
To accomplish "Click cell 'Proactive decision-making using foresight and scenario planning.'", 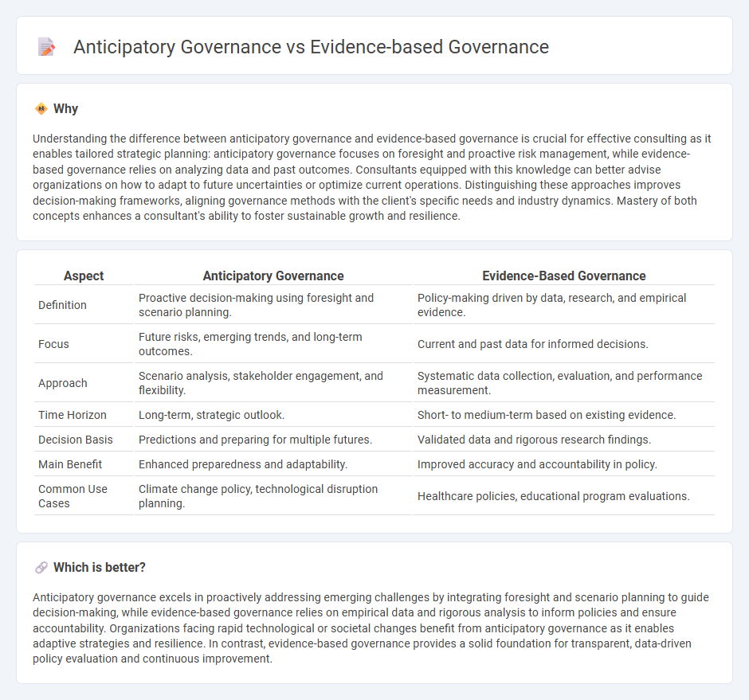I will click(x=273, y=305).
